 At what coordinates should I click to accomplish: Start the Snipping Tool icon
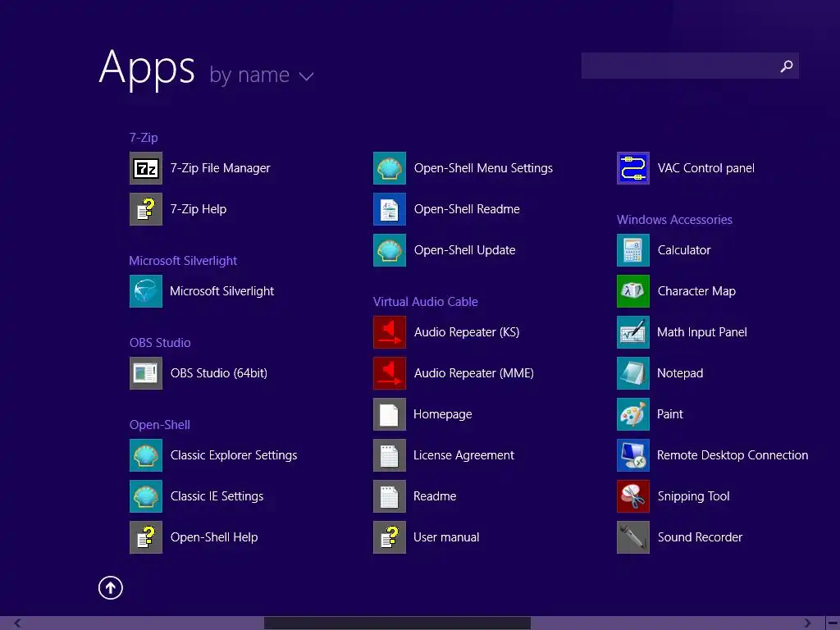(x=633, y=496)
